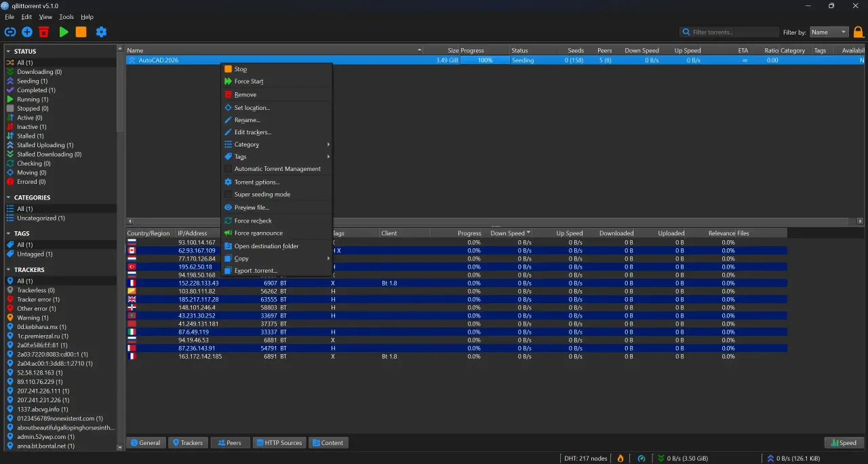
Task: Click the orange Stop toolbar icon
Action: click(x=81, y=32)
